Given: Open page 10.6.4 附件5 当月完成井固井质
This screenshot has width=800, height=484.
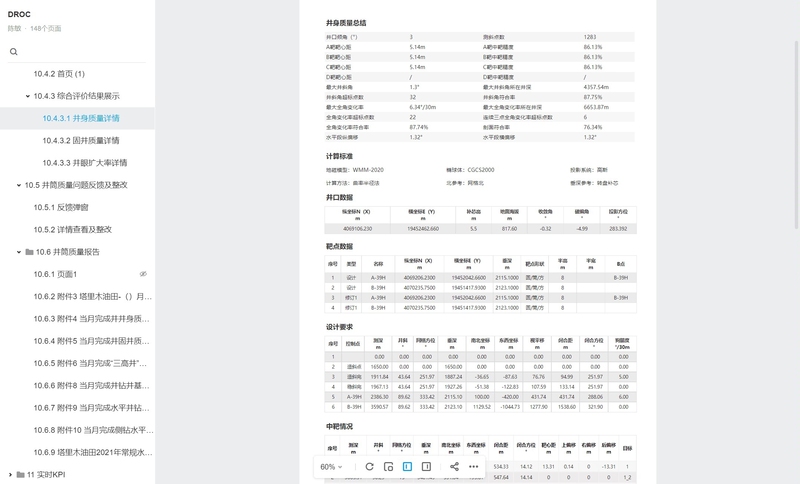Looking at the screenshot, I should pos(91,341).
